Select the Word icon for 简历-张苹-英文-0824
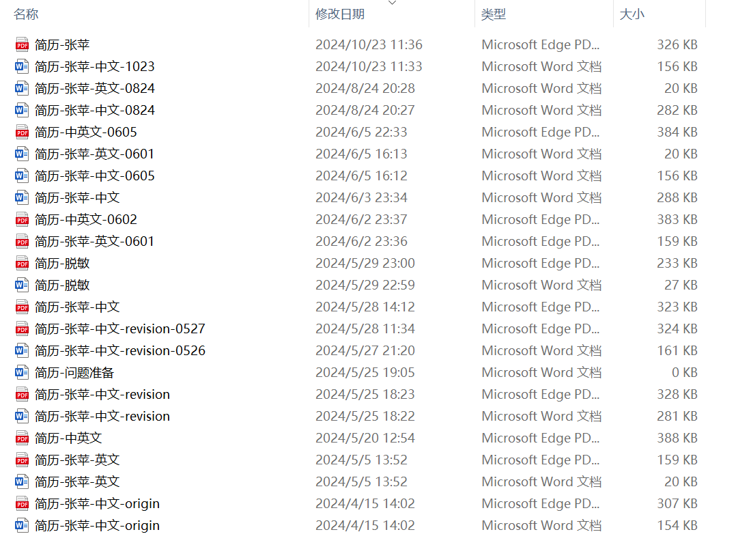The image size is (736, 560). pyautogui.click(x=22, y=89)
